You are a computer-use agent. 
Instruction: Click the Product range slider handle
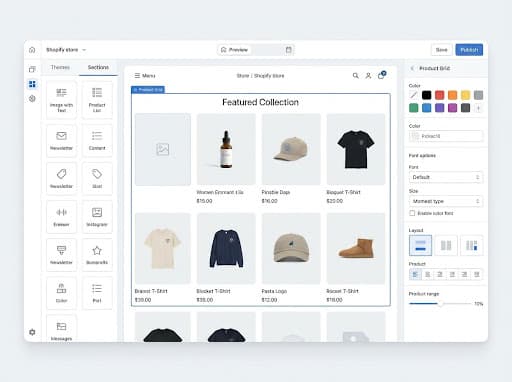[440, 304]
